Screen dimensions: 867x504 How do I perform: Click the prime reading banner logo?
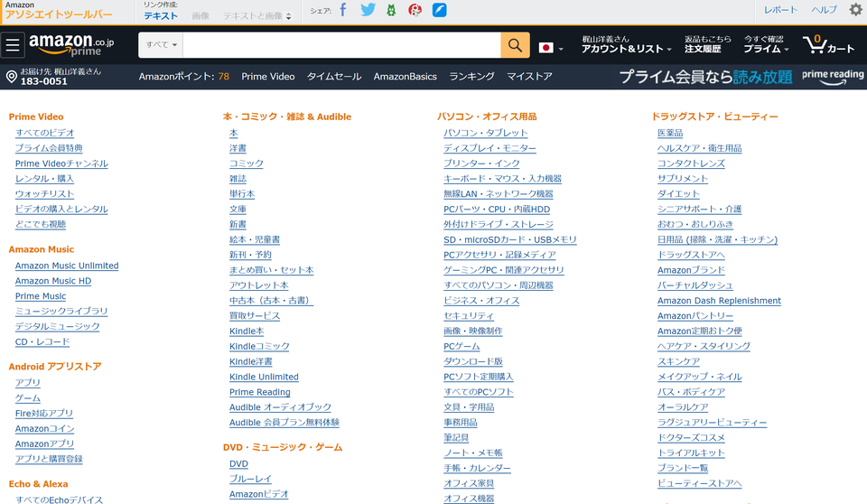[833, 77]
